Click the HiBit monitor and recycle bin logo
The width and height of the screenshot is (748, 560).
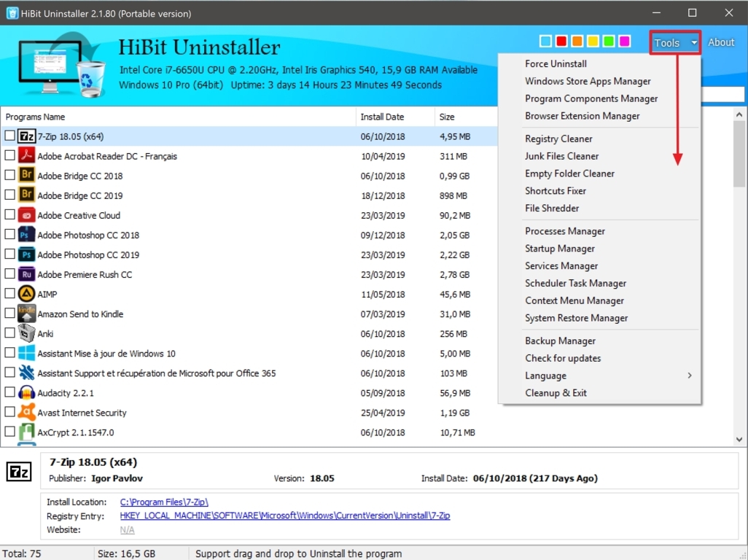[61, 64]
